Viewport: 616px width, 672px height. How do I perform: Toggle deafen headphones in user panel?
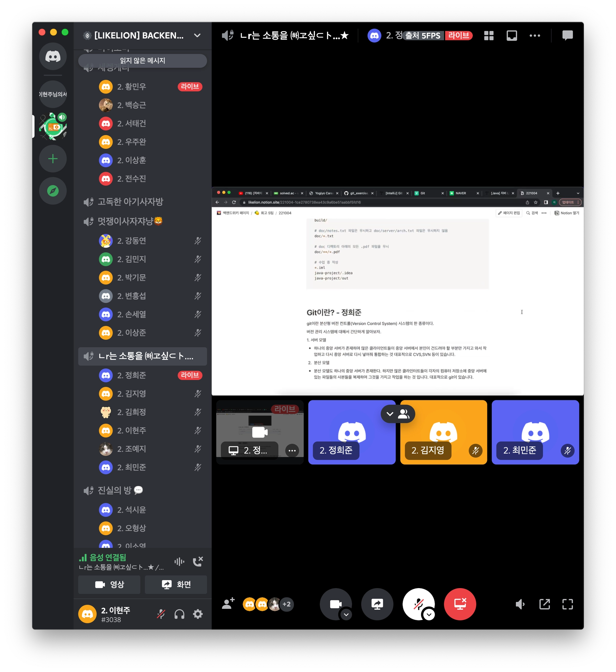click(x=180, y=614)
